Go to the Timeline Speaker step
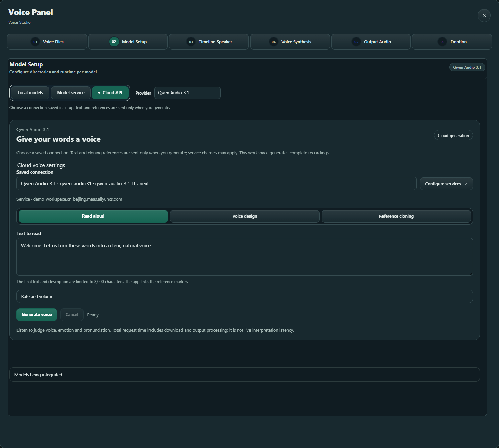 tap(209, 42)
